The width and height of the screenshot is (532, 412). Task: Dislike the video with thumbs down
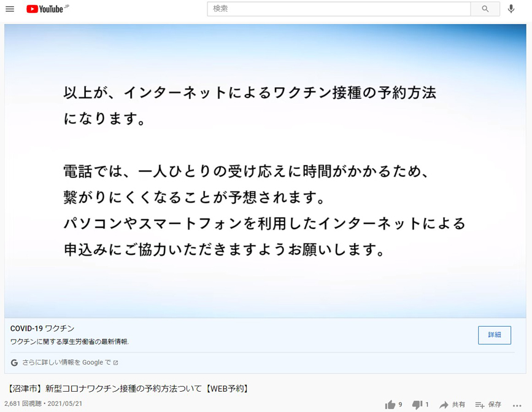(x=417, y=405)
